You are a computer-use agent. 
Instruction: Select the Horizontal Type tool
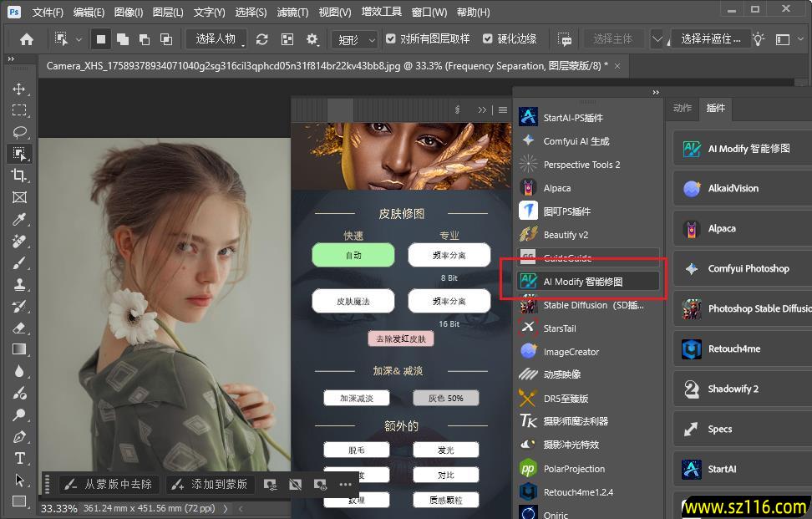tap(19, 458)
